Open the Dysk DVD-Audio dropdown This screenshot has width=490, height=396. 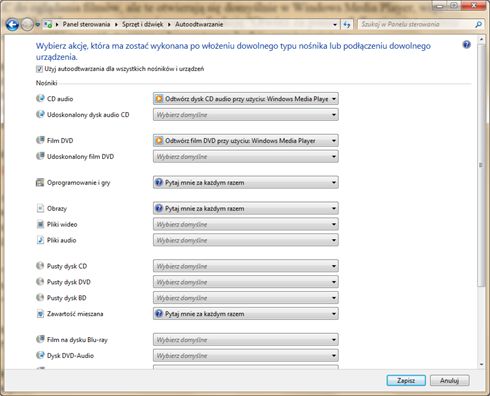click(246, 356)
